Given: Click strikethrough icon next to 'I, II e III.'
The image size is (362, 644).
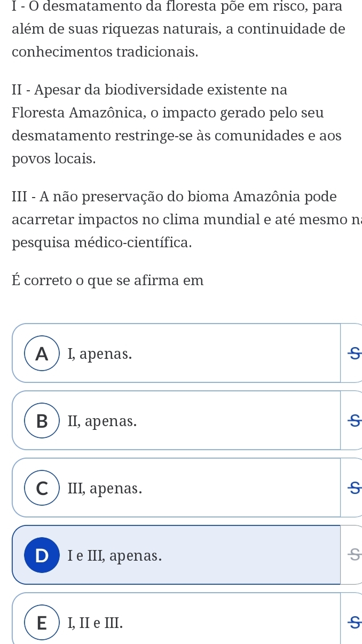Looking at the screenshot, I should click(352, 623).
